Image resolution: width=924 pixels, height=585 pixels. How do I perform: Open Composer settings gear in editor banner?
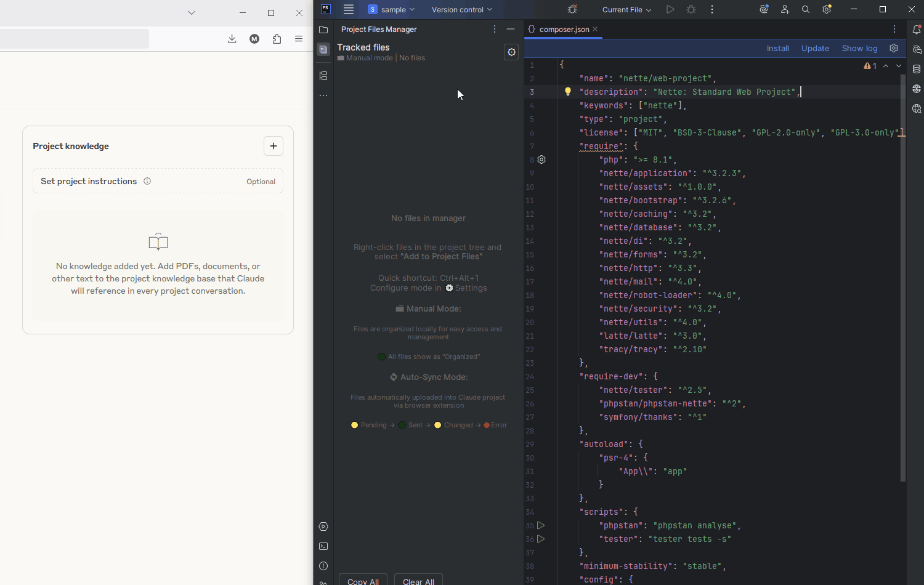894,48
